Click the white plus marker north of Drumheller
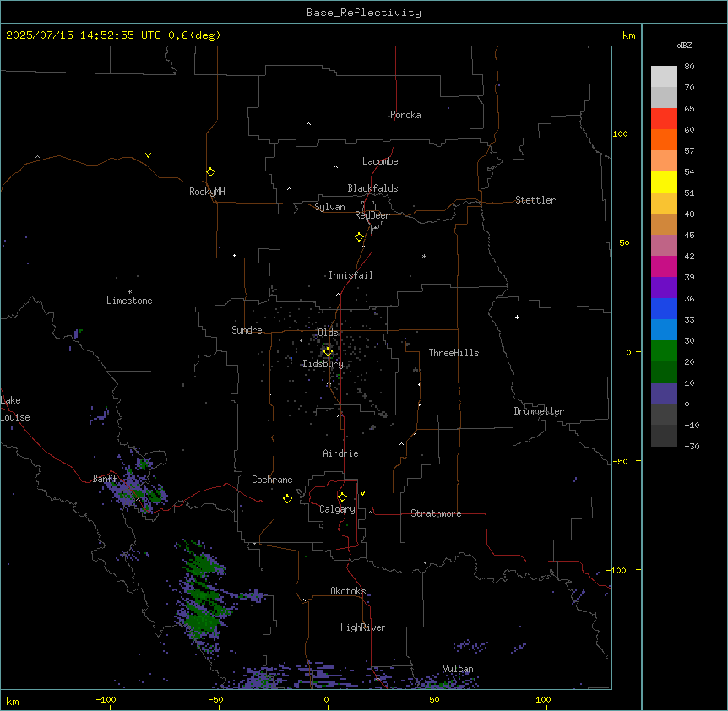 tap(517, 317)
